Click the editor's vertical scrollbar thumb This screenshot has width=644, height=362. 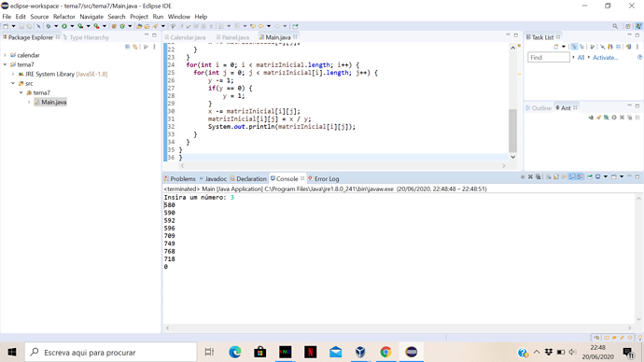512,131
